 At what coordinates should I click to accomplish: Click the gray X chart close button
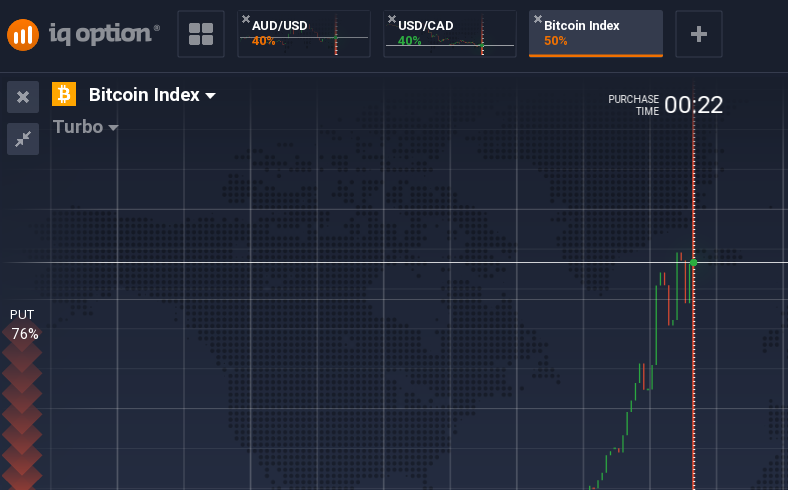point(23,97)
